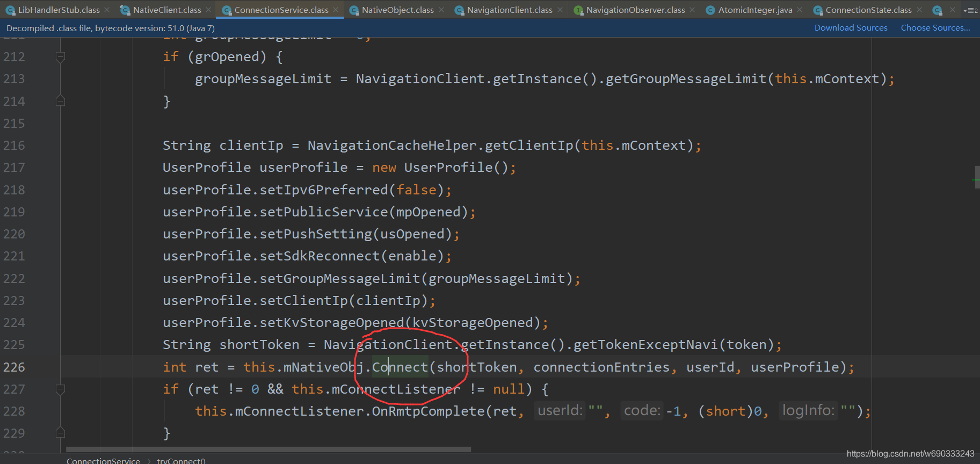Viewport: 980px width, 464px height.
Task: Select the active ConnectionService.class tab
Action: tap(281, 10)
